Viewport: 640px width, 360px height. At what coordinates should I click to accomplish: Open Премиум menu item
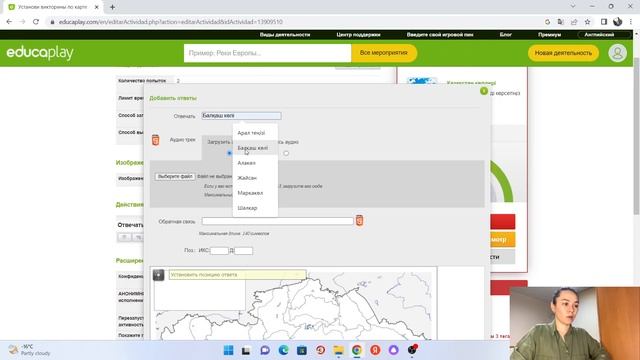549,35
